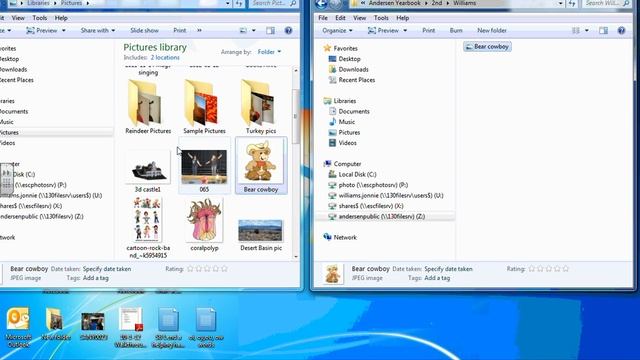
Task: Select shares$ (X:) drive in Williams window
Action: click(366, 206)
